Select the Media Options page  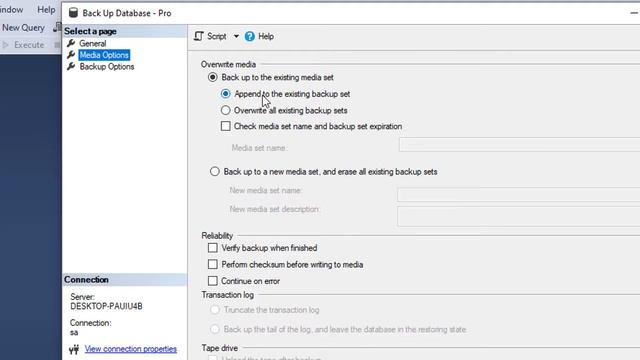click(x=104, y=55)
